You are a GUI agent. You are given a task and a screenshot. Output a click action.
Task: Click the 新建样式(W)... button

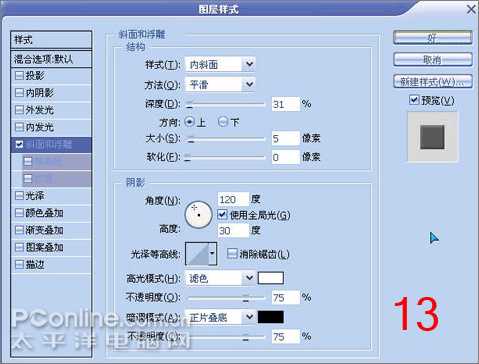[433, 81]
